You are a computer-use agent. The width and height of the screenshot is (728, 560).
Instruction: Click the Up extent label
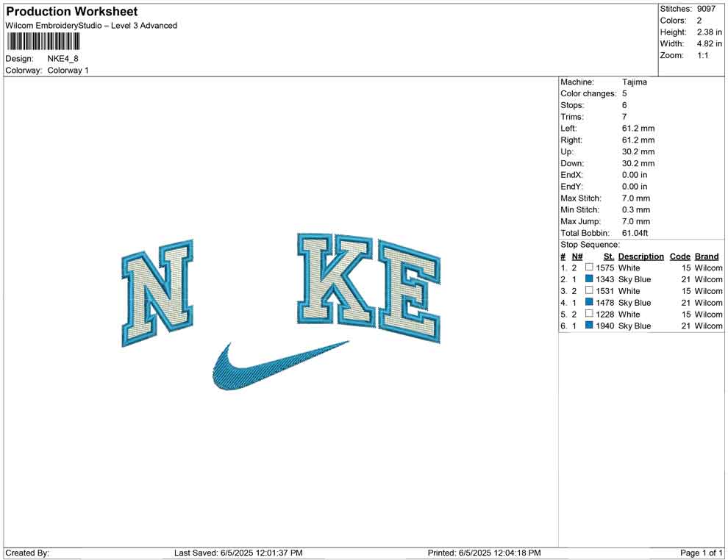pyautogui.click(x=566, y=151)
